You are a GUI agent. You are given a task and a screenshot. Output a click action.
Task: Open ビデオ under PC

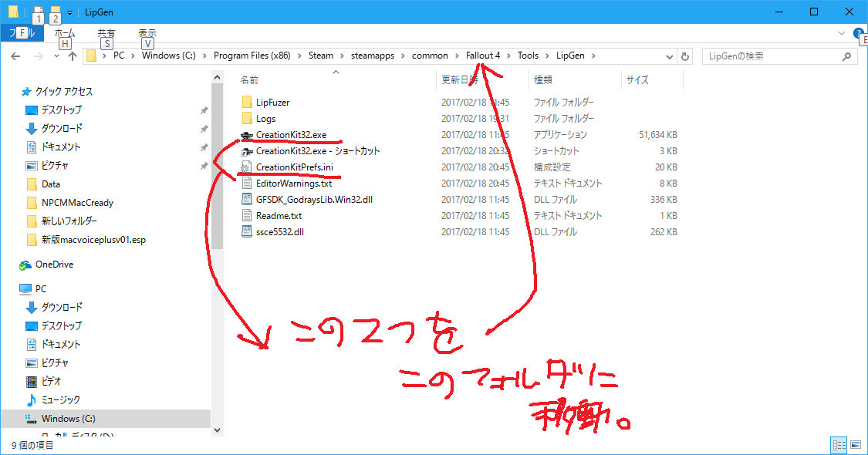click(51, 382)
